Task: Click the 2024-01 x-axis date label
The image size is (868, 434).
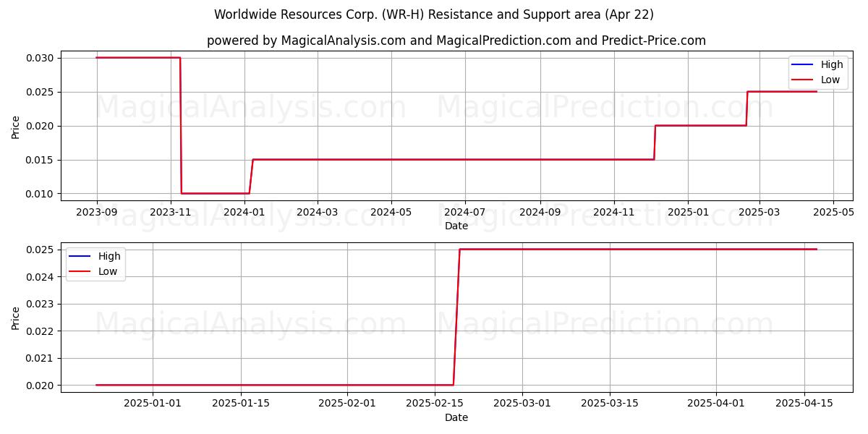Action: point(244,212)
